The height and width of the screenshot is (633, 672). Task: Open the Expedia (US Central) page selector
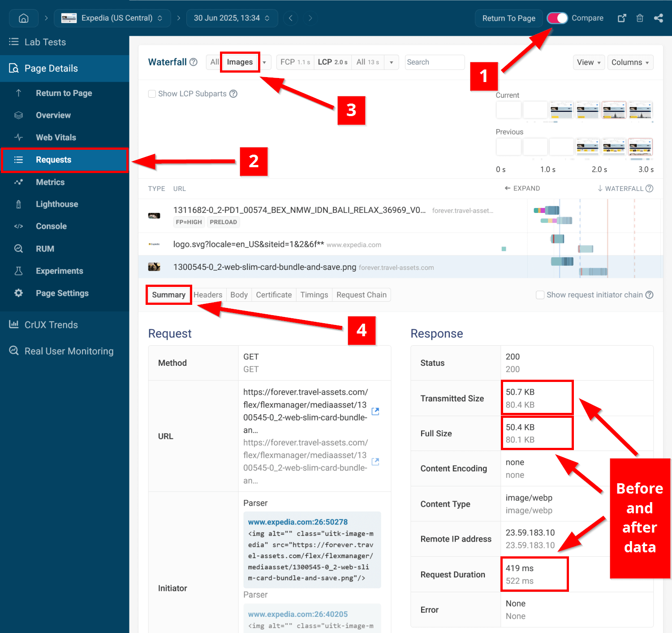112,18
